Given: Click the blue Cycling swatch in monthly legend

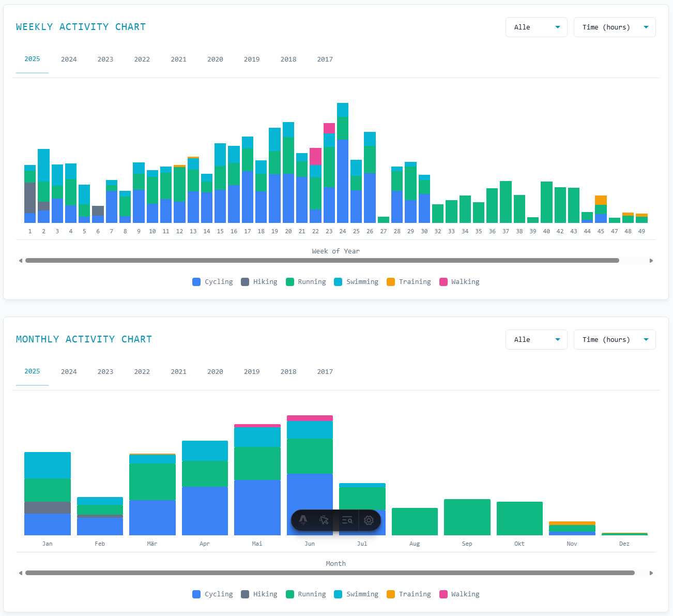Looking at the screenshot, I should (196, 594).
